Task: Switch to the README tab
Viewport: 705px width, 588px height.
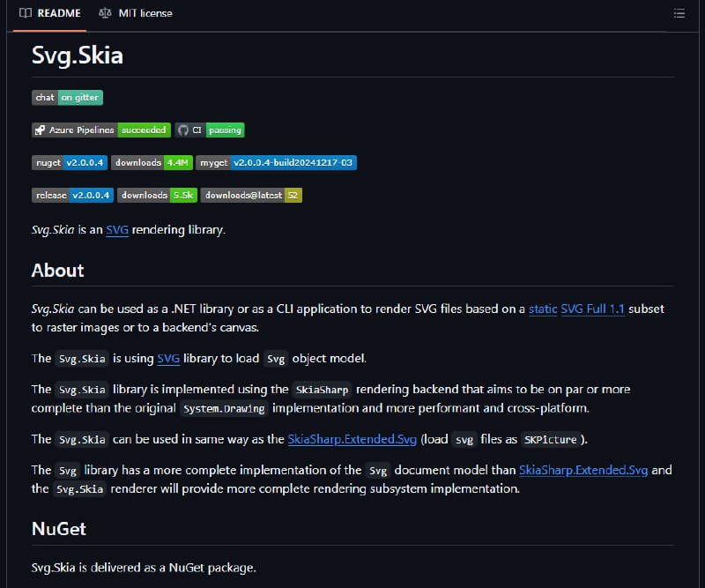Action: (50, 13)
